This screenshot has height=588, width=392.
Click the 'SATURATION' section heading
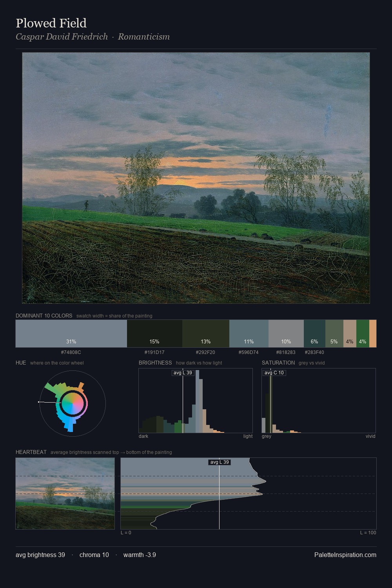(x=278, y=363)
